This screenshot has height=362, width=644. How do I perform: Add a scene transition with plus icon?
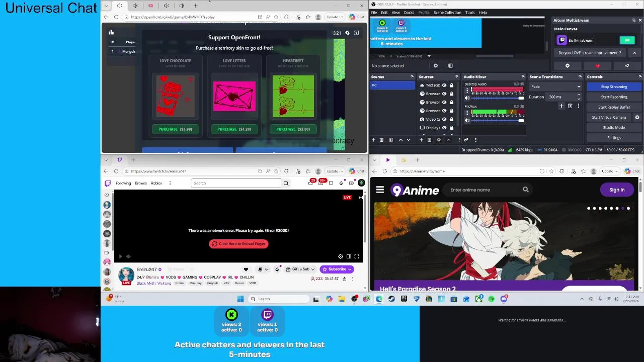coord(561,106)
